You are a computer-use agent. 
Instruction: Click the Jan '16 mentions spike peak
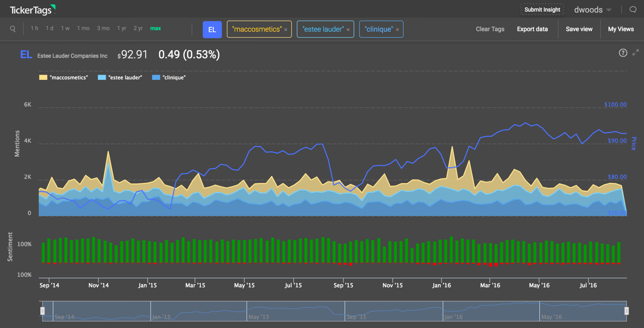452,147
